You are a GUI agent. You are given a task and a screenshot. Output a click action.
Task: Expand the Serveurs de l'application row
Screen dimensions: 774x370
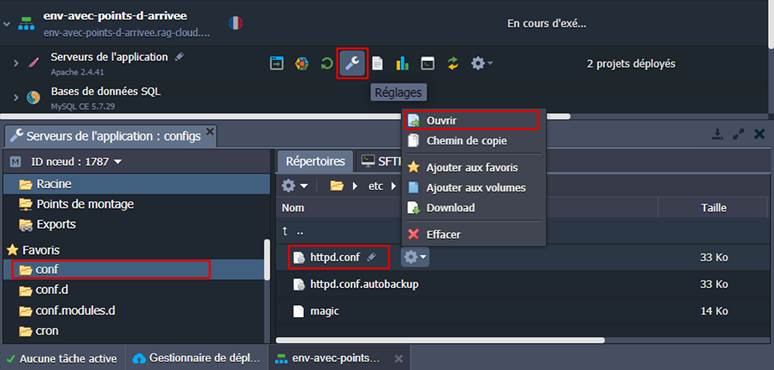pos(16,64)
